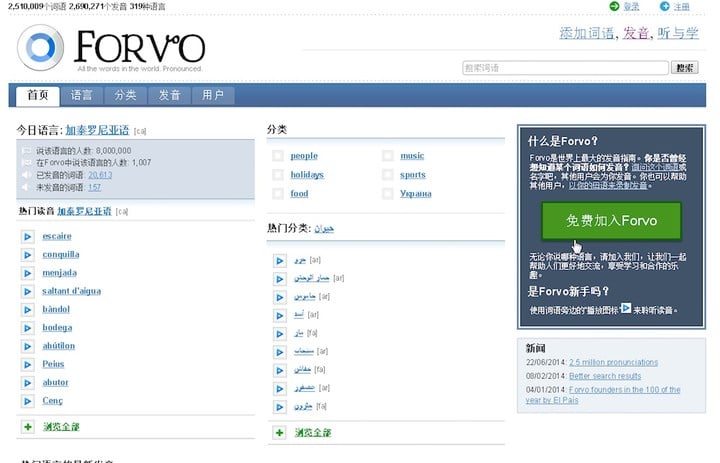This screenshot has height=463, width=720.
Task: Click icon beside Україна category
Action: pyautogui.click(x=388, y=193)
